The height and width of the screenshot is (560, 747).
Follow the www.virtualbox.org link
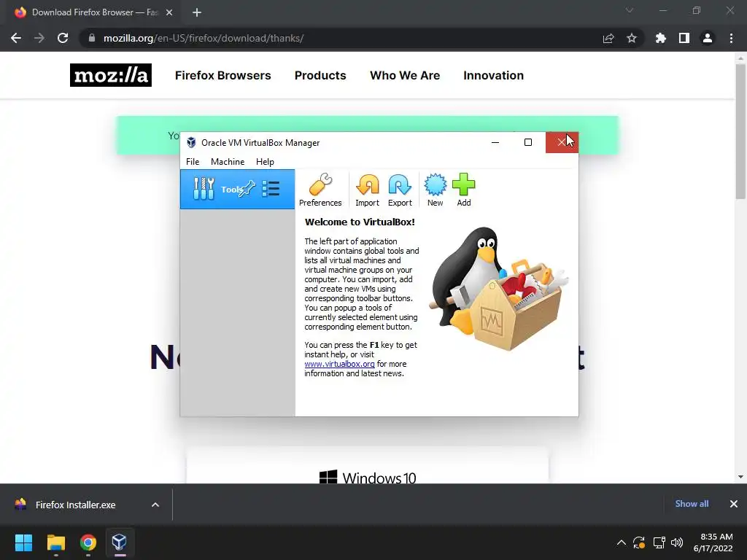[339, 364]
